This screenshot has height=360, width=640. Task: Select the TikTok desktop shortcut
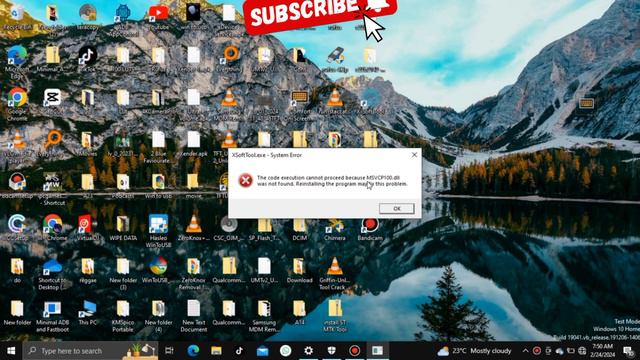[x=88, y=59]
